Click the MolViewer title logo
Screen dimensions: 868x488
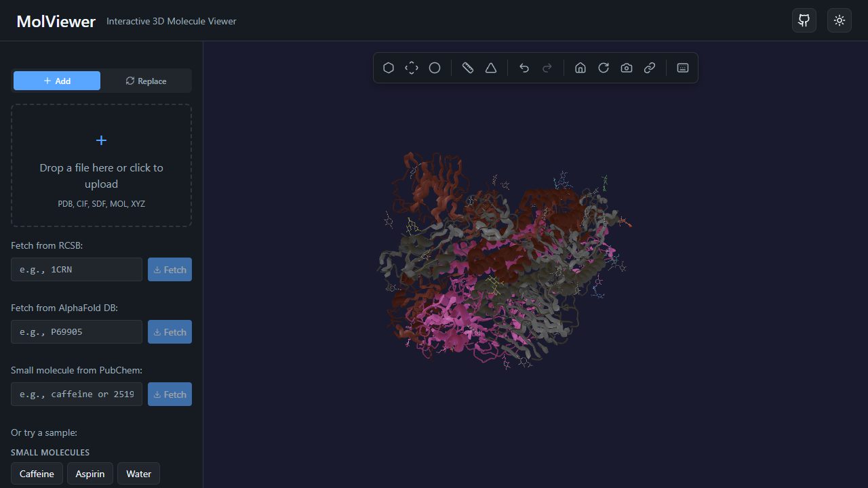(56, 21)
